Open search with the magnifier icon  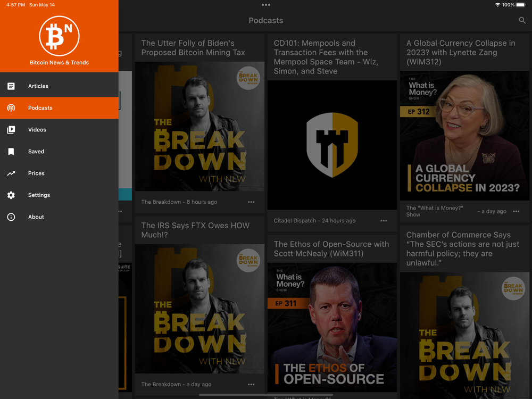[x=522, y=20]
